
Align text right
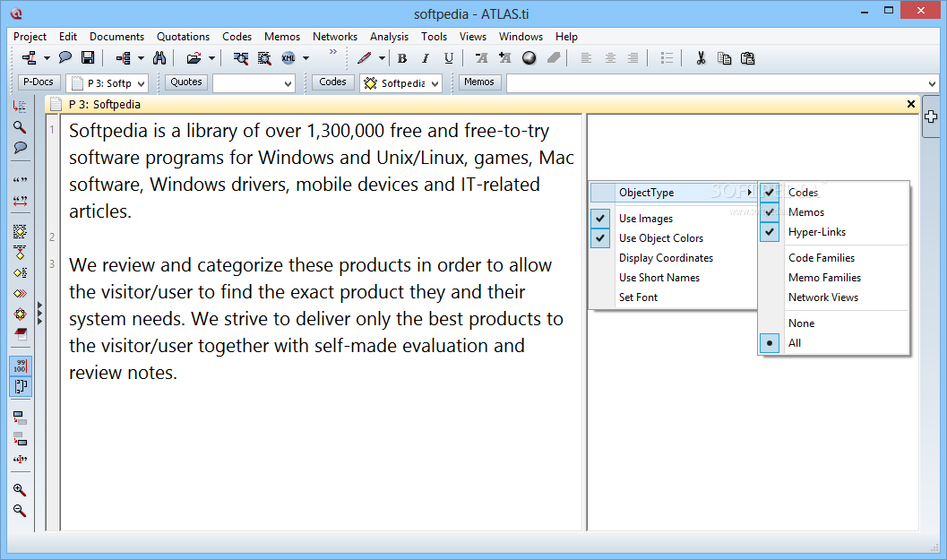(633, 58)
